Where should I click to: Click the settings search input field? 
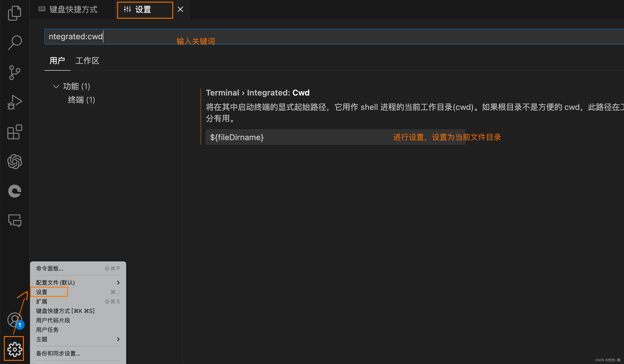(322, 36)
